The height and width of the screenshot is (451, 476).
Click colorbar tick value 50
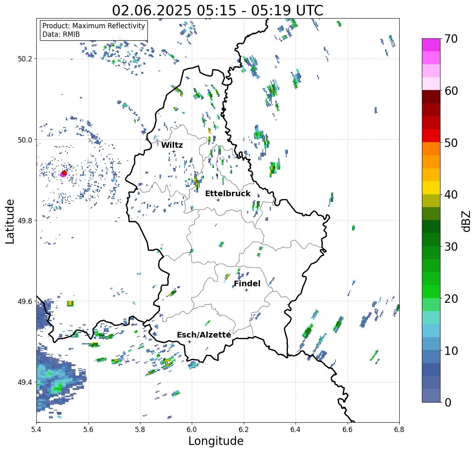click(x=451, y=143)
